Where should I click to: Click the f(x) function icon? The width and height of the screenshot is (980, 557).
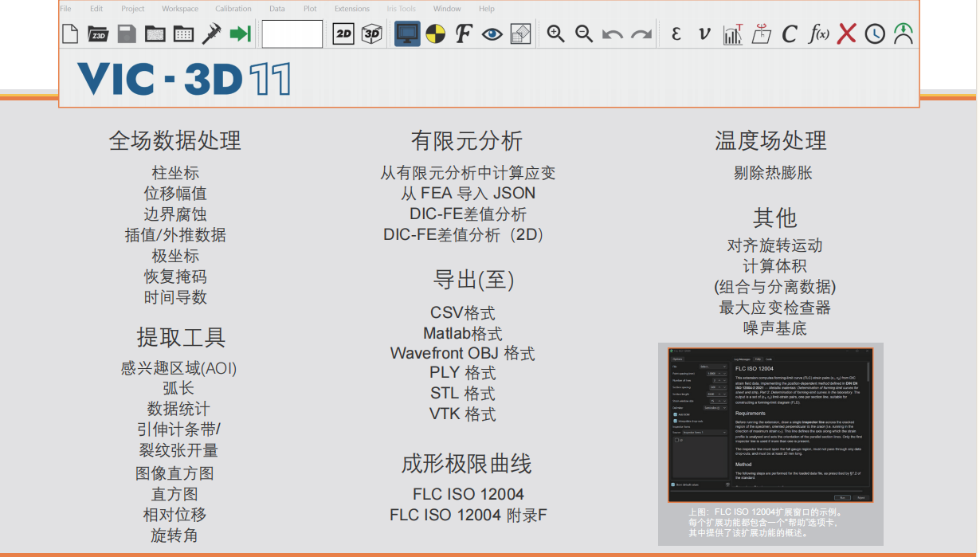(818, 34)
